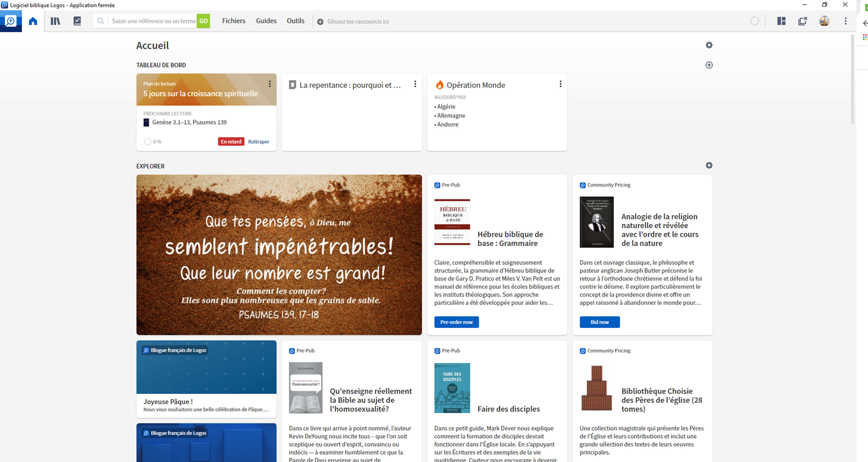Click the Logos app logo icon
The image size is (868, 462).
(x=11, y=21)
